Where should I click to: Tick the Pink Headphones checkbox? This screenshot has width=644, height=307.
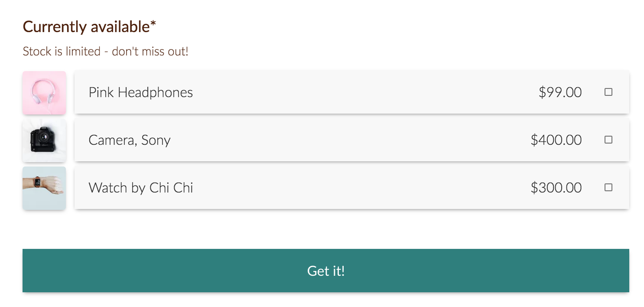[x=608, y=92]
